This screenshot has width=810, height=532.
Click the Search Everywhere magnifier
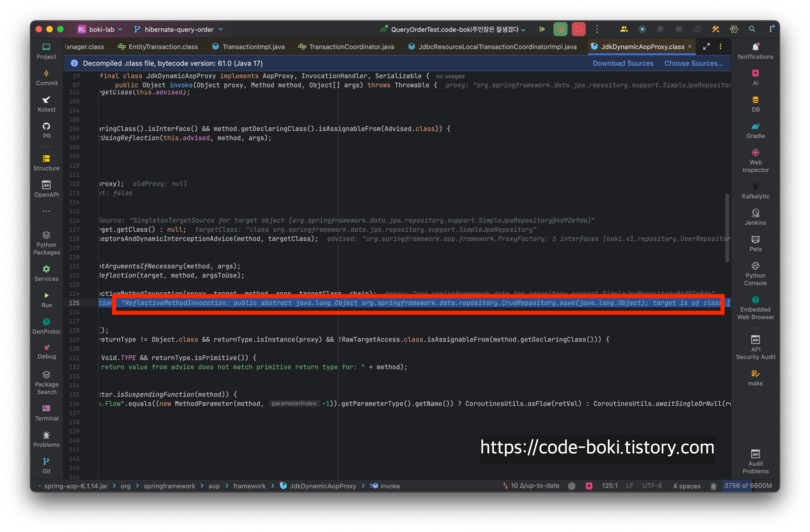click(x=752, y=29)
